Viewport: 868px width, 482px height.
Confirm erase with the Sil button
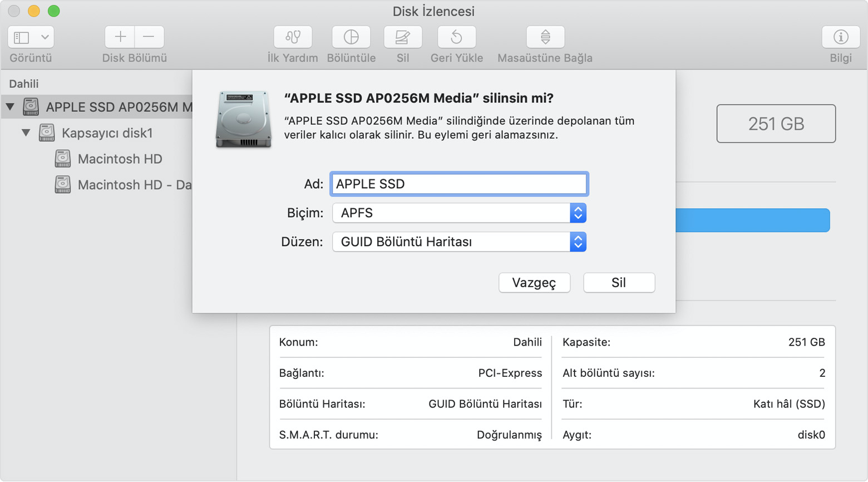point(619,283)
